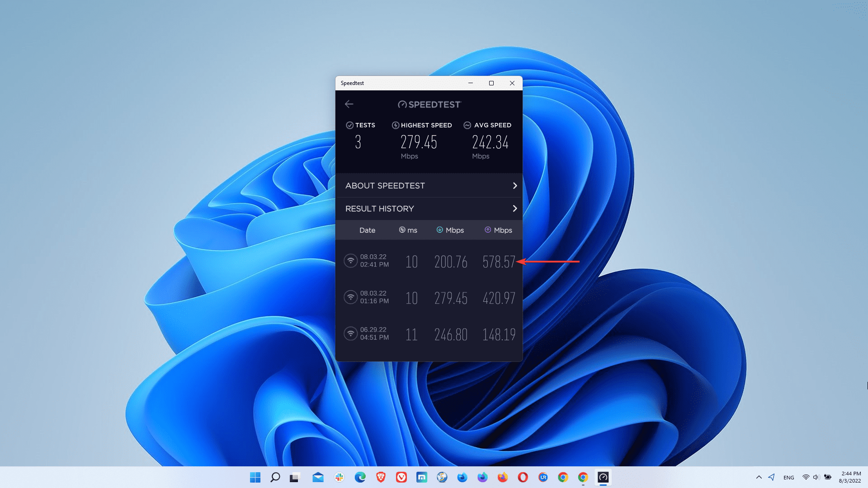Viewport: 868px width, 488px height.
Task: Click the download Mbps column arrow icon
Action: point(439,230)
